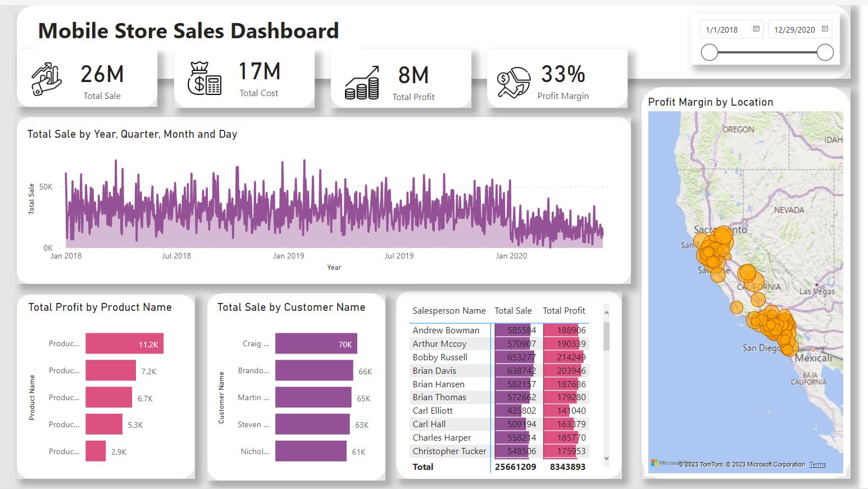Click the grand total sale value 25661209

(x=515, y=467)
